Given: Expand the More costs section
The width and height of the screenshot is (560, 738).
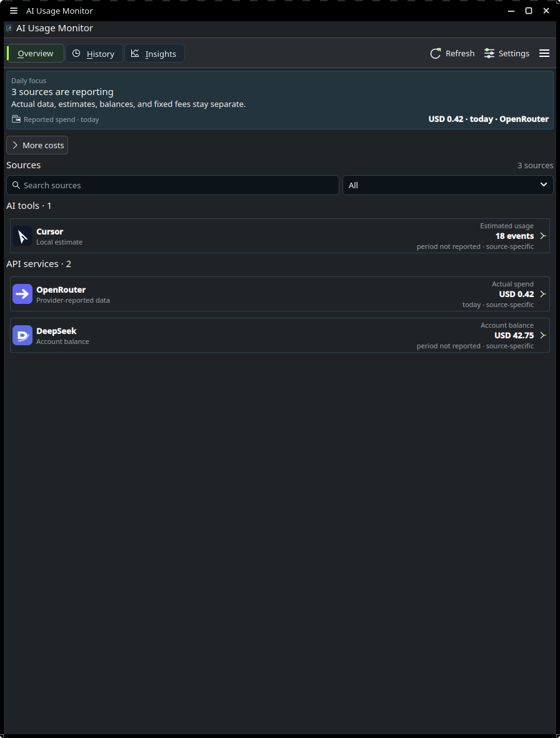Looking at the screenshot, I should (37, 145).
